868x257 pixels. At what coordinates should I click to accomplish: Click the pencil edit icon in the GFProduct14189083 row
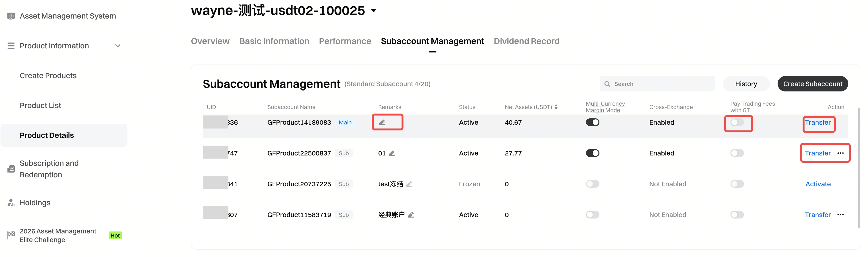point(382,122)
